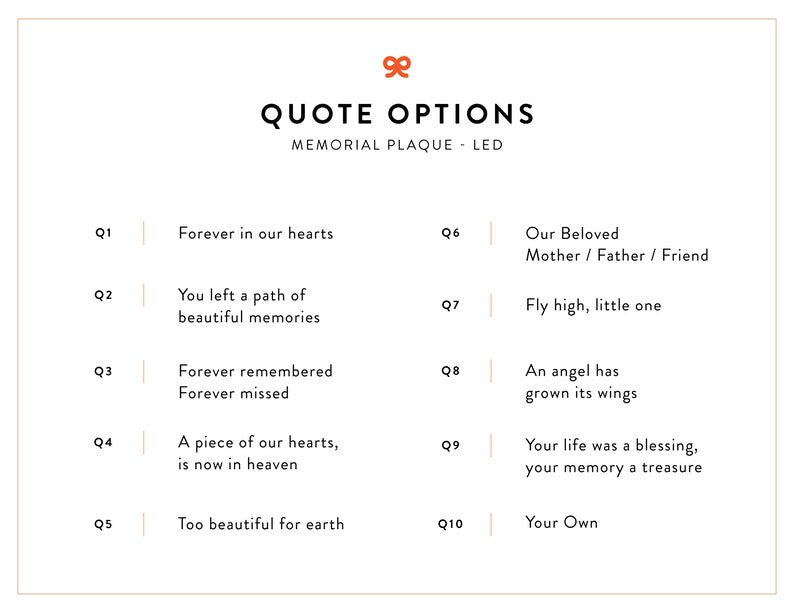This screenshot has height=613, width=794.
Task: Click the Q4 label
Action: tap(104, 442)
